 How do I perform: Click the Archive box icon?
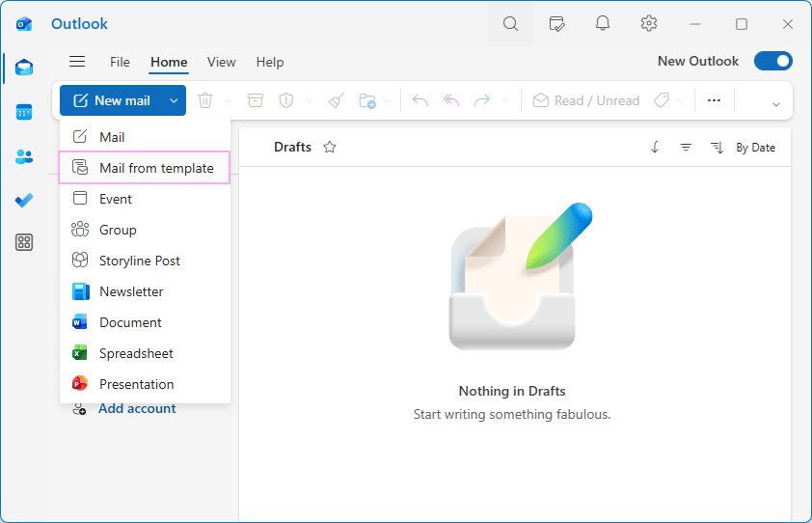pyautogui.click(x=256, y=100)
